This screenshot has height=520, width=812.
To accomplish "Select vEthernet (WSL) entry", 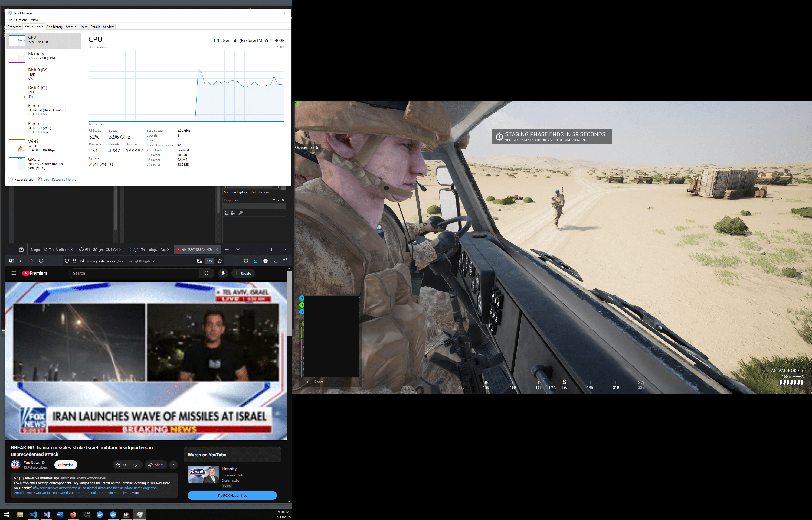I will [44, 128].
